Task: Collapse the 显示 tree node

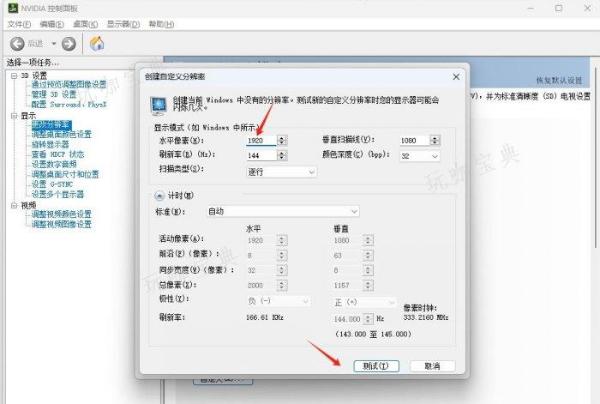Action: coord(14,116)
